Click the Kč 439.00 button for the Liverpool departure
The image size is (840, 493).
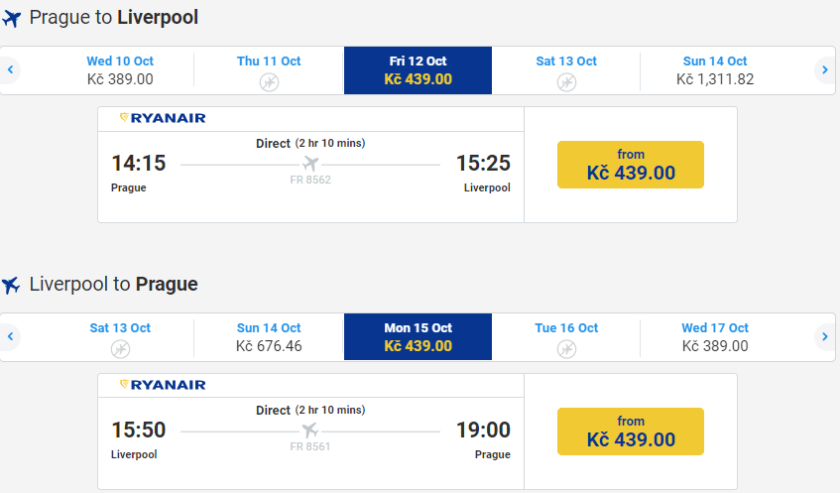(x=630, y=431)
